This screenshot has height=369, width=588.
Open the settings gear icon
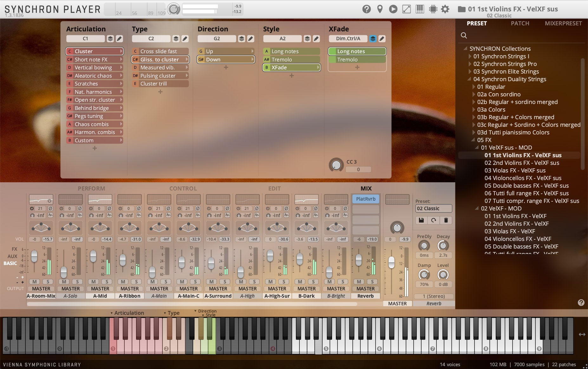pyautogui.click(x=445, y=9)
